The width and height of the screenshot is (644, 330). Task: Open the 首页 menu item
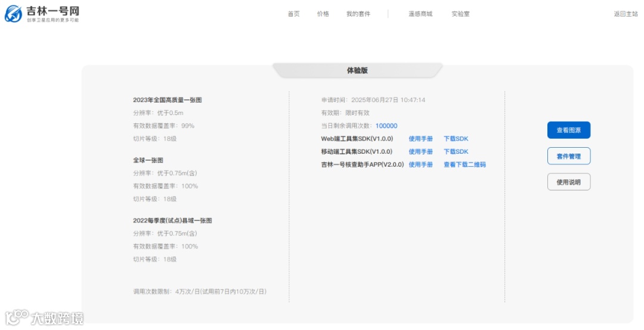pyautogui.click(x=293, y=14)
